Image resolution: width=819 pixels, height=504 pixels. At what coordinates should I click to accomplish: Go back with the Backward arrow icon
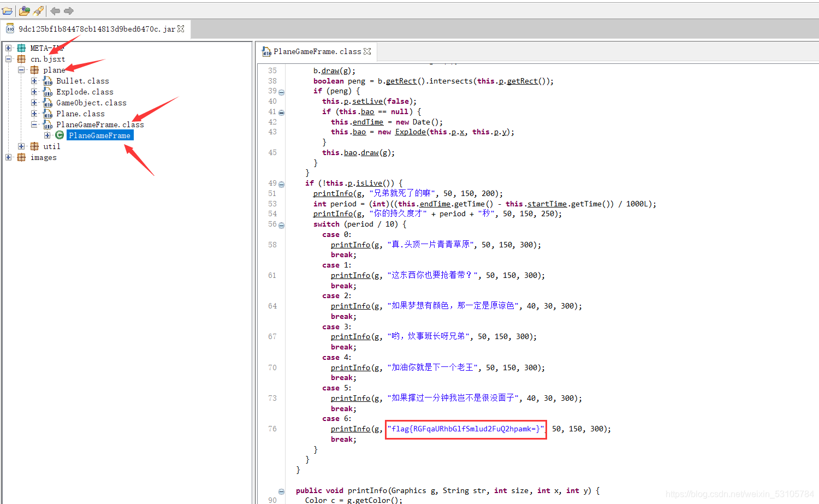(55, 11)
